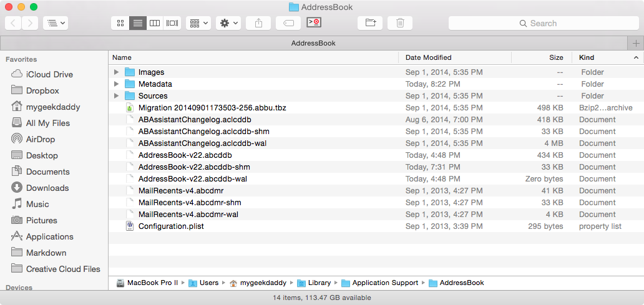The height and width of the screenshot is (305, 644).
Task: Open Pictures in the sidebar
Action: coord(41,220)
